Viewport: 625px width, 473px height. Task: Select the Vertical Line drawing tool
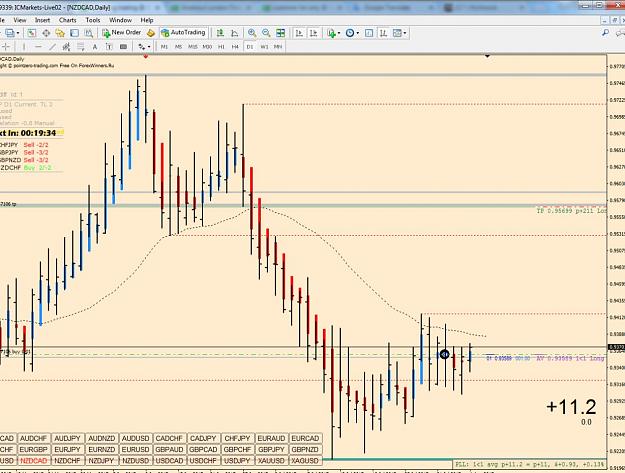[24, 47]
